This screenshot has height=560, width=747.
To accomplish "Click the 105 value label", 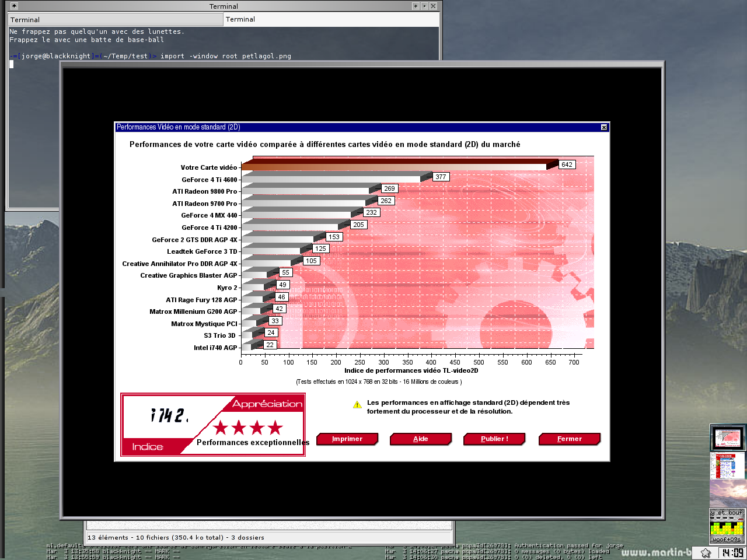I will pos(312,261).
